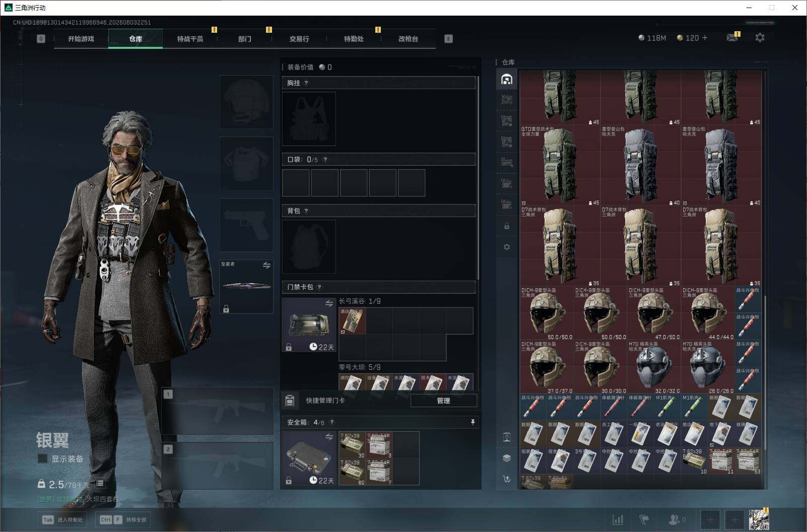Open the 交易行 tab
The height and width of the screenshot is (532, 807).
click(299, 39)
